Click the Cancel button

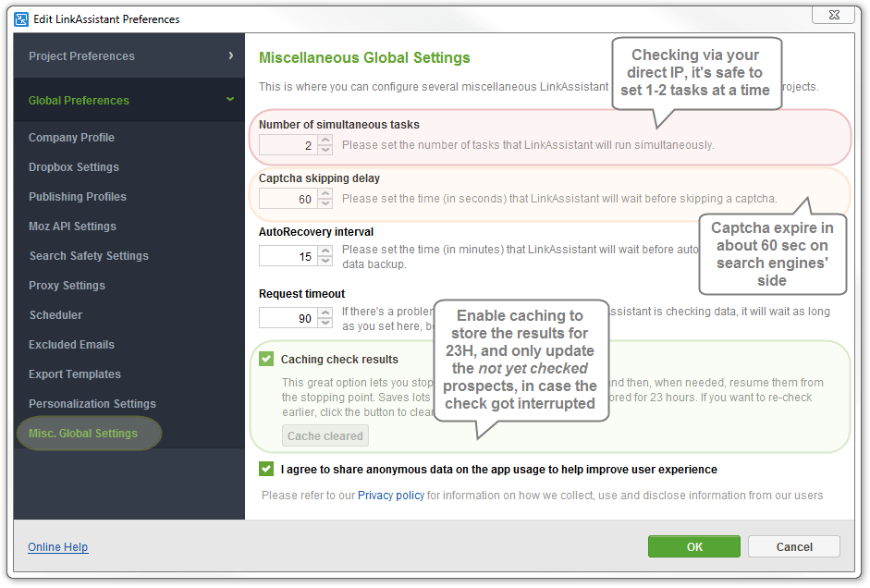click(x=794, y=546)
